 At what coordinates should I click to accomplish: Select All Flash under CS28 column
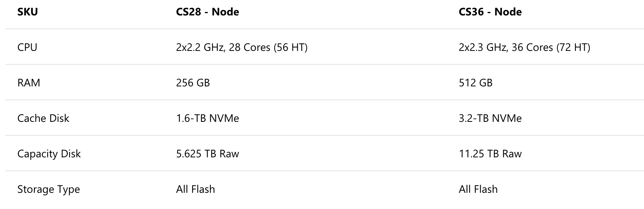(x=195, y=189)
